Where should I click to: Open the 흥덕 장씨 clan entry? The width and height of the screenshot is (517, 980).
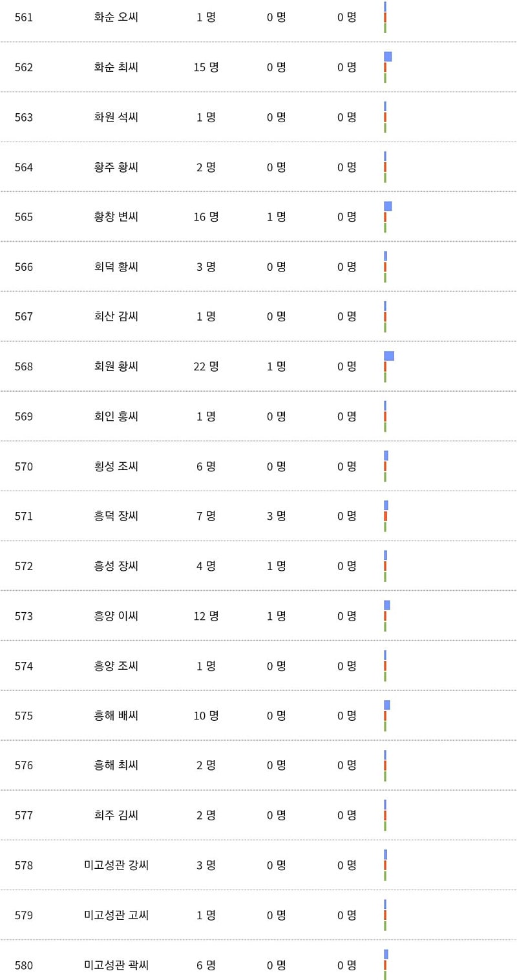(x=116, y=516)
